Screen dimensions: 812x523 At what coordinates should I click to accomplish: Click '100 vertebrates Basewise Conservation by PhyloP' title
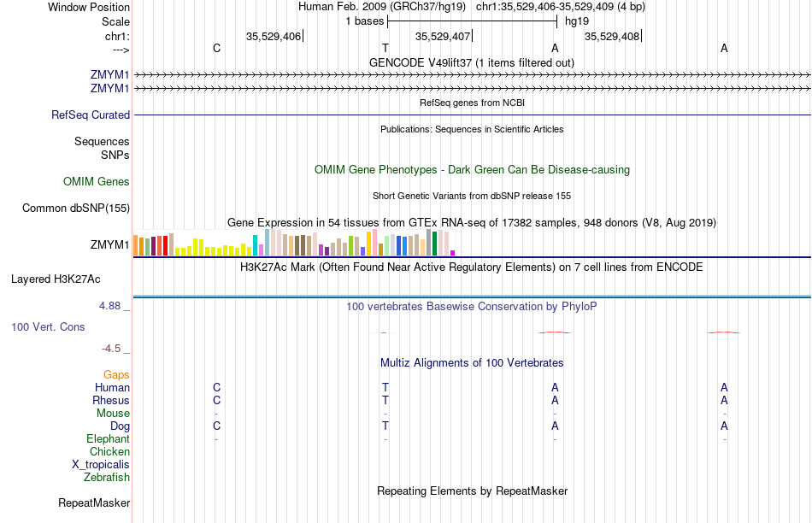click(472, 306)
